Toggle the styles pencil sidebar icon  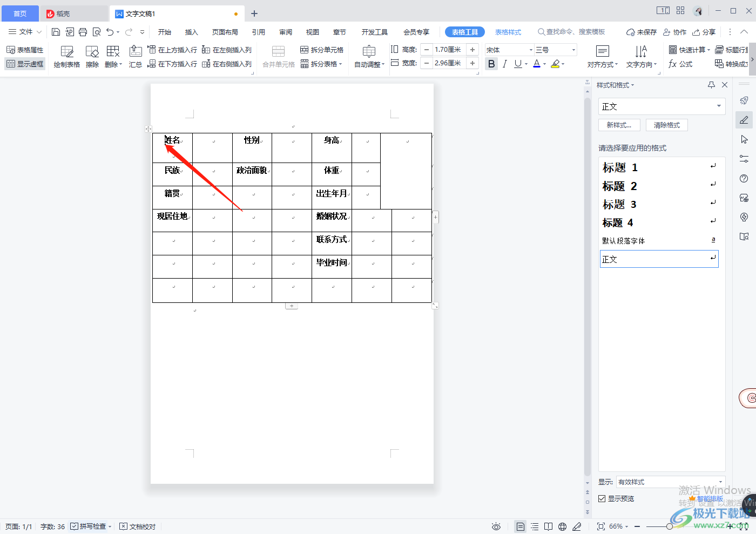pyautogui.click(x=744, y=120)
